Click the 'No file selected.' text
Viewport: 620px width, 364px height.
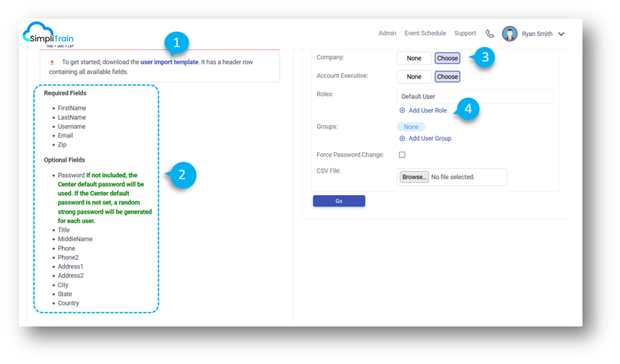[x=453, y=177]
